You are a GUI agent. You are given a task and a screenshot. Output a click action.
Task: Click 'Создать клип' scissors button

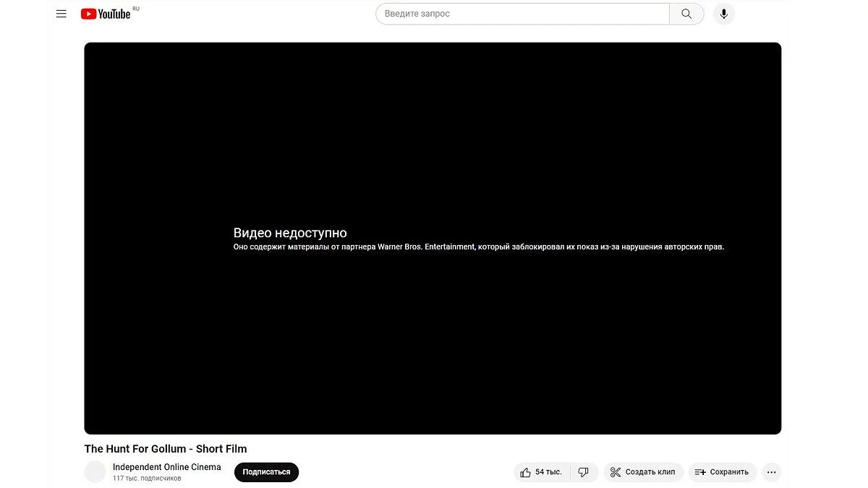point(644,472)
